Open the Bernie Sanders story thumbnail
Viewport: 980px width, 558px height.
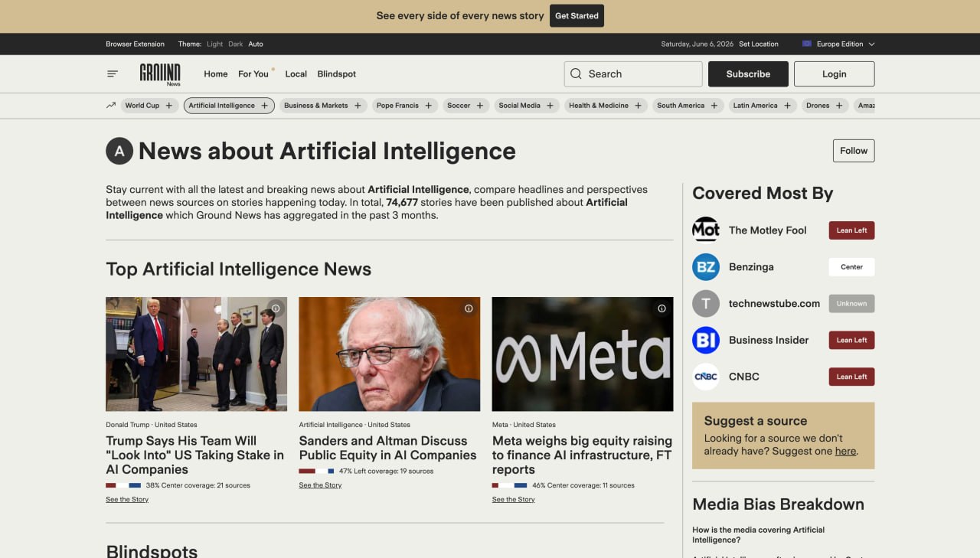390,354
